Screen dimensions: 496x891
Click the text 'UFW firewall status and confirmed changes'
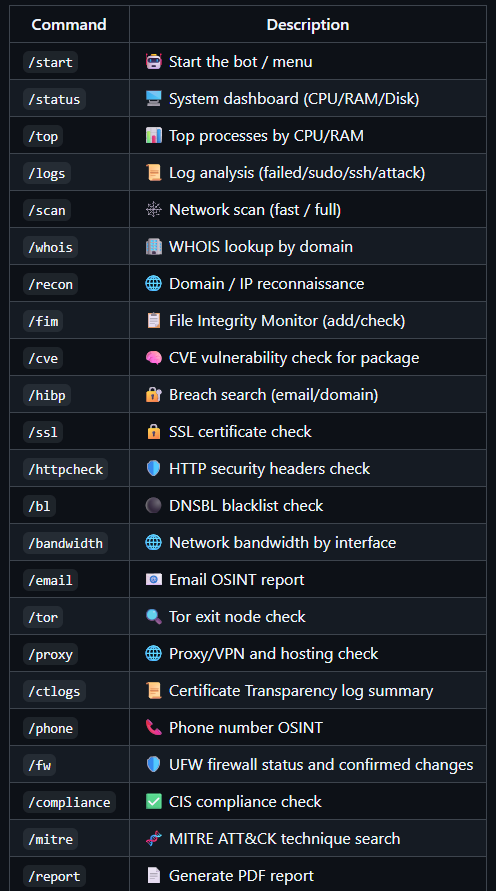(x=321, y=765)
